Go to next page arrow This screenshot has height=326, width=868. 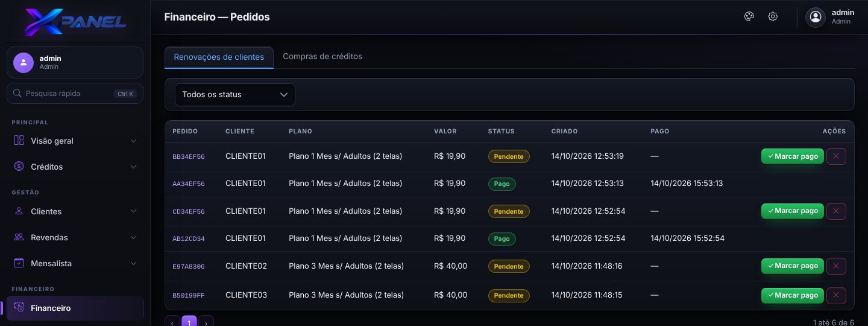click(x=206, y=323)
